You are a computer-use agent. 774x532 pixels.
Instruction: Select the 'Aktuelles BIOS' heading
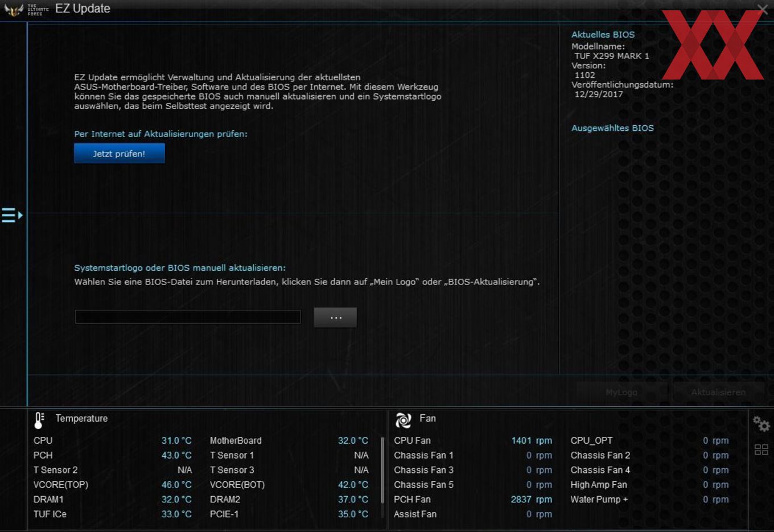point(603,34)
